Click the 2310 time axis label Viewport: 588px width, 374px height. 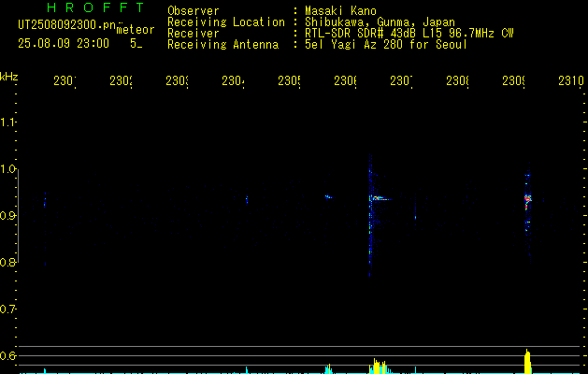point(571,80)
